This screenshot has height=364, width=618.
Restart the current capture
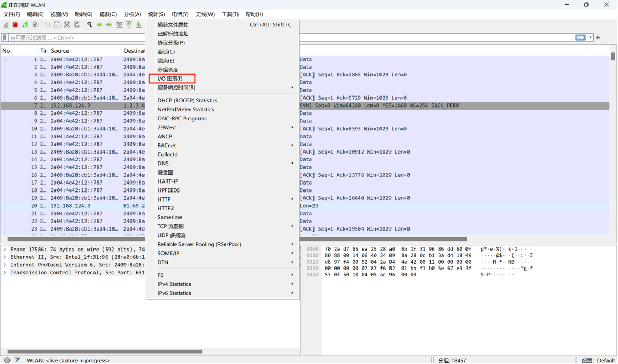tap(25, 25)
